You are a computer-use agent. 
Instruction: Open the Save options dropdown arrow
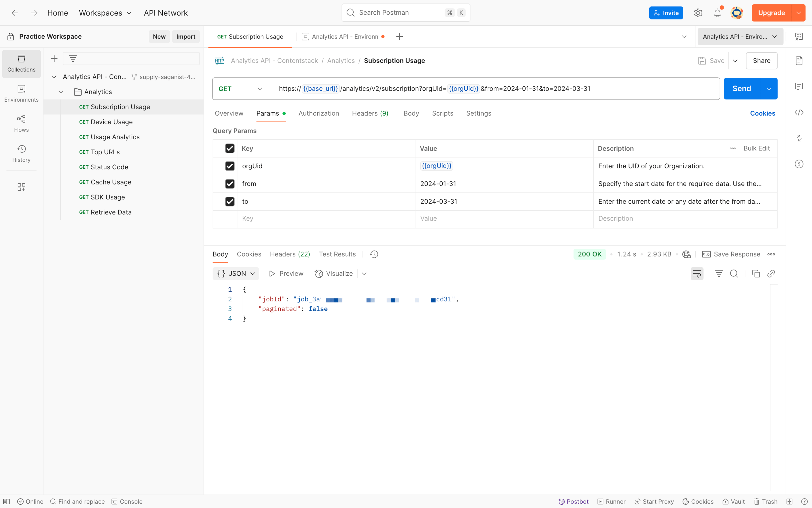tap(735, 61)
